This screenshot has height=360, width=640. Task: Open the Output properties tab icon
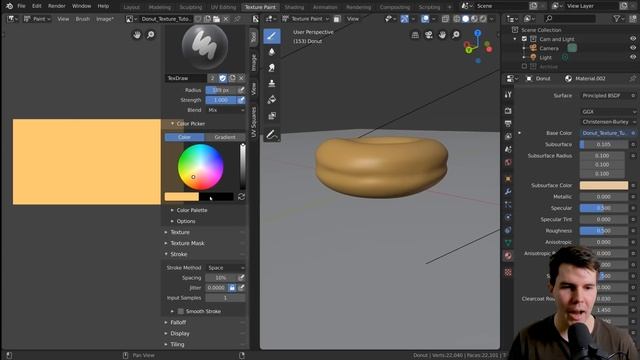tap(508, 123)
